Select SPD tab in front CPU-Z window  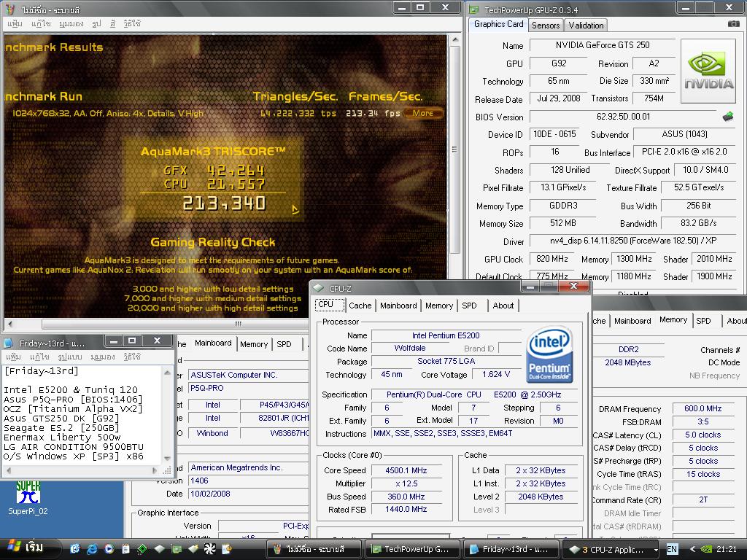[x=469, y=306]
